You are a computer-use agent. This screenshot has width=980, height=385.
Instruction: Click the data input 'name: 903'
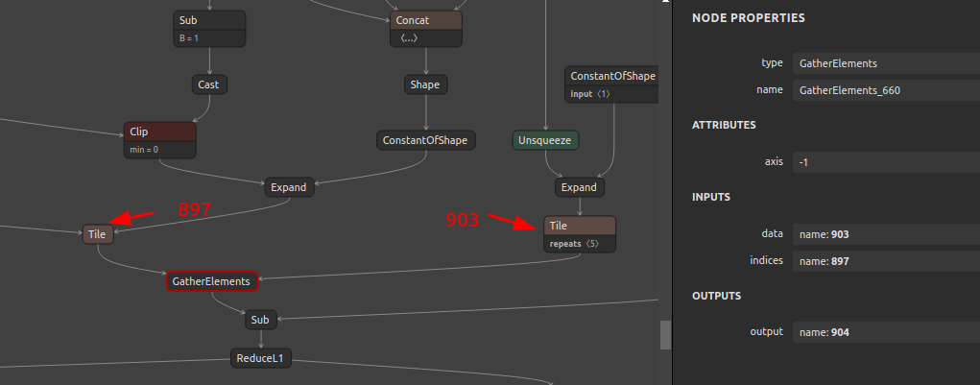click(x=886, y=234)
